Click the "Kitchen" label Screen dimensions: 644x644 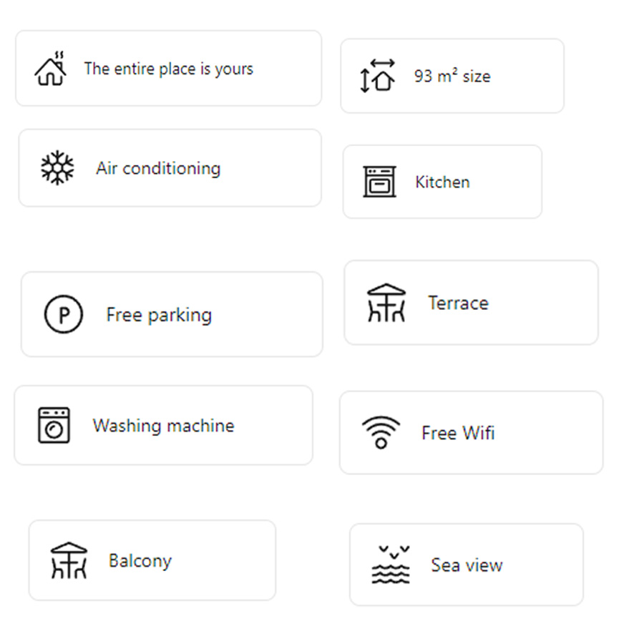tap(442, 182)
